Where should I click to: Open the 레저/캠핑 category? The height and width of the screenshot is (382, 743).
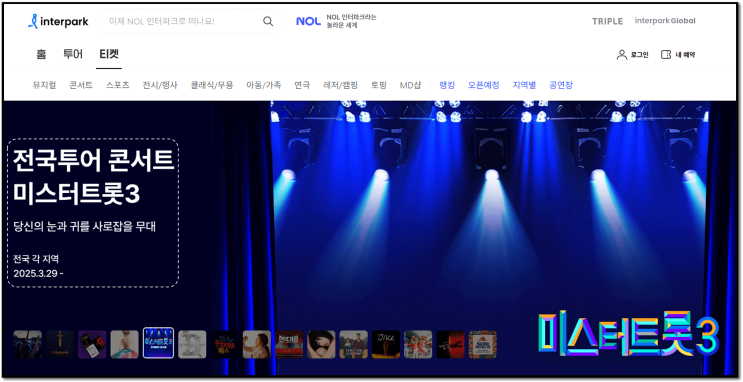point(340,85)
